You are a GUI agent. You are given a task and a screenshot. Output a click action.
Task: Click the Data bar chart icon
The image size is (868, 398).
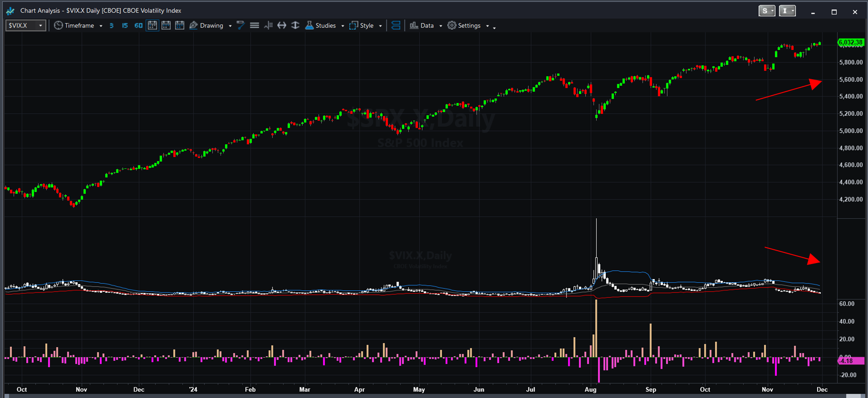point(414,25)
